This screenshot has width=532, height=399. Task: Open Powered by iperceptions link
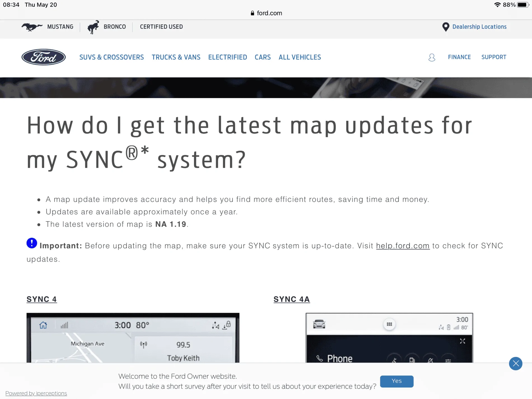[36, 393]
